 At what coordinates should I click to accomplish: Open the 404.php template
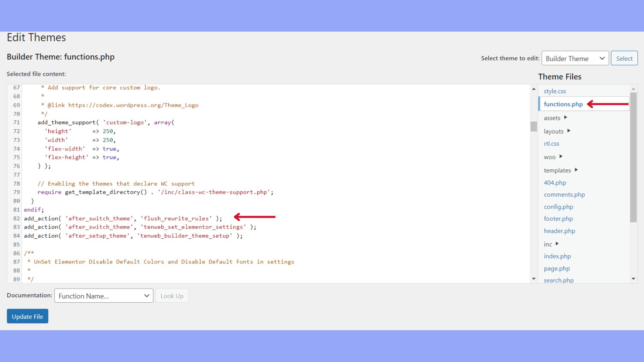pyautogui.click(x=555, y=182)
